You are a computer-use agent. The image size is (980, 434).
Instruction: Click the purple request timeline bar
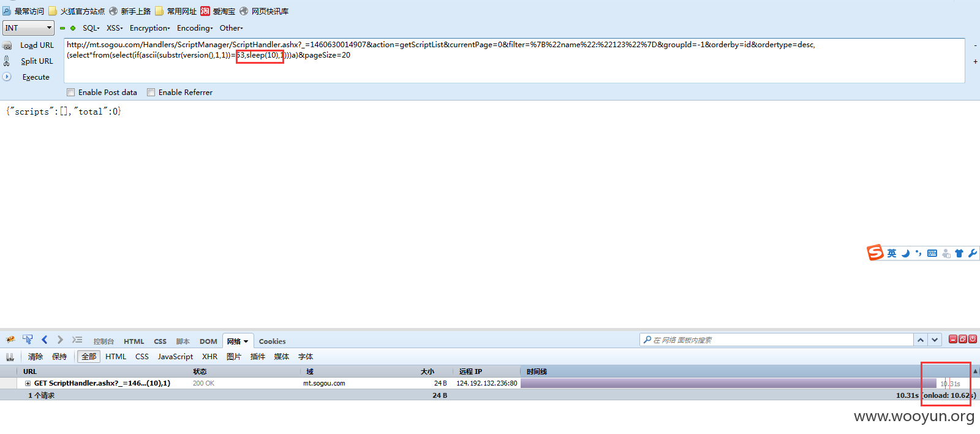(728, 383)
